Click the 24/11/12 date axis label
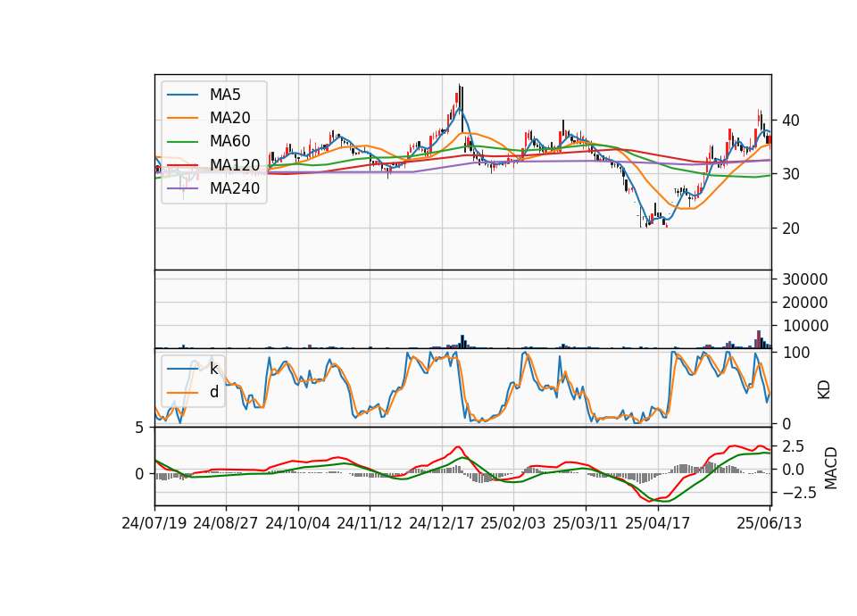Image resolution: width=857 pixels, height=616 pixels. point(370,523)
